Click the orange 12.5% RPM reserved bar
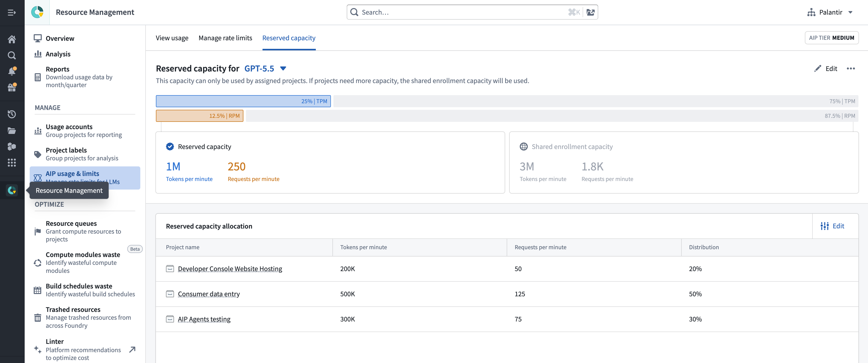This screenshot has height=363, width=868. (199, 116)
